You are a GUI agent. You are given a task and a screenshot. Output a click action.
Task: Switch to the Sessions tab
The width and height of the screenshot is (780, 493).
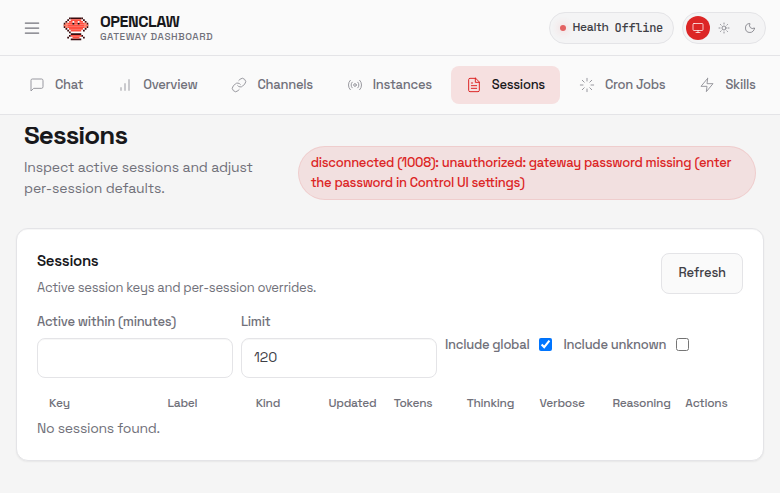[505, 85]
